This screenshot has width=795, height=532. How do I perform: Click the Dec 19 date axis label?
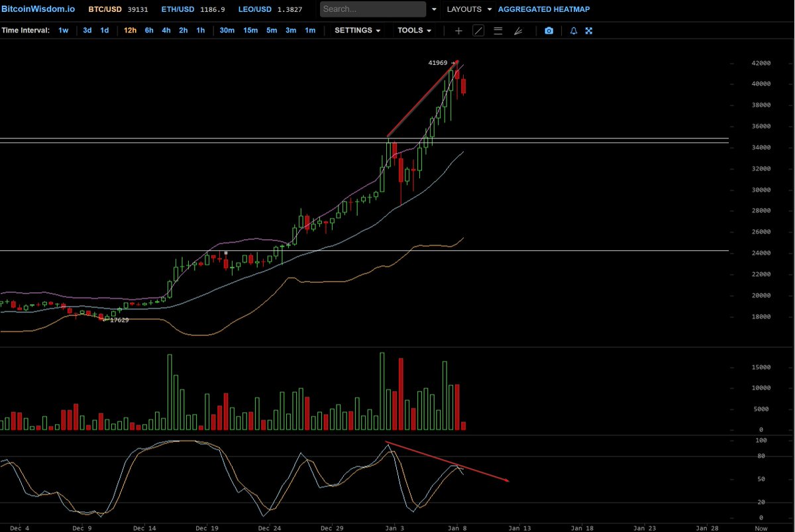click(207, 528)
